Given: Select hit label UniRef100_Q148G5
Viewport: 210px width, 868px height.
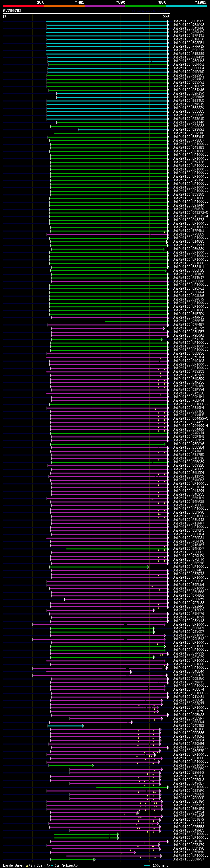Looking at the screenshot, I should click(188, 242).
